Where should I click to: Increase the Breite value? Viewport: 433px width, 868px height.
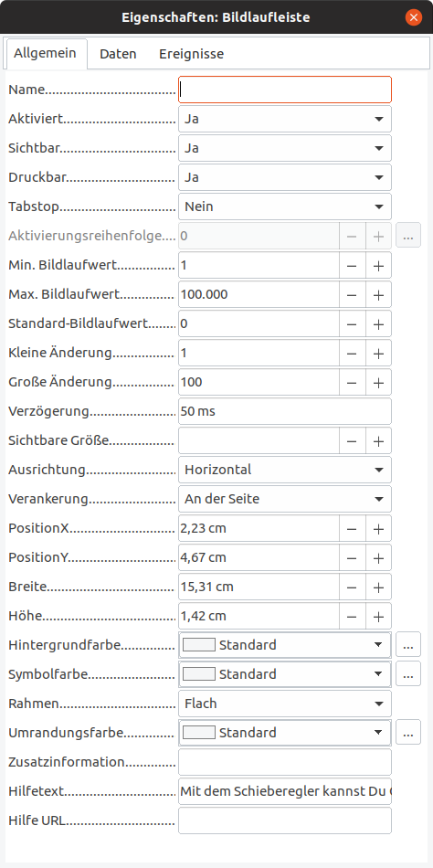379,587
